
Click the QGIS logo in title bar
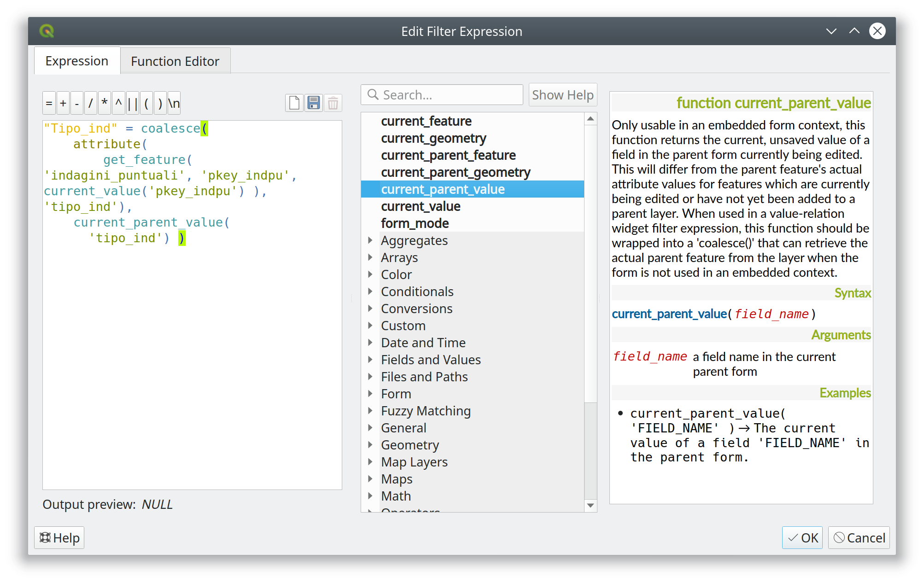click(47, 31)
